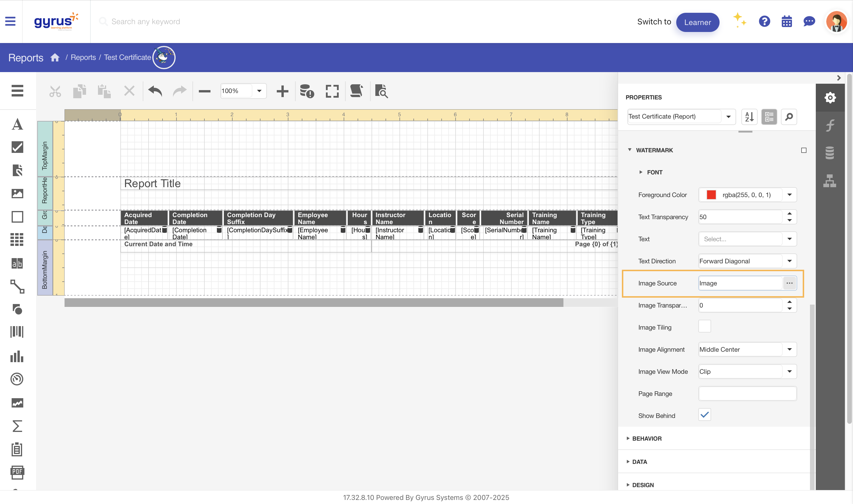853x504 pixels.
Task: Click the zoom in plus icon
Action: [x=282, y=91]
